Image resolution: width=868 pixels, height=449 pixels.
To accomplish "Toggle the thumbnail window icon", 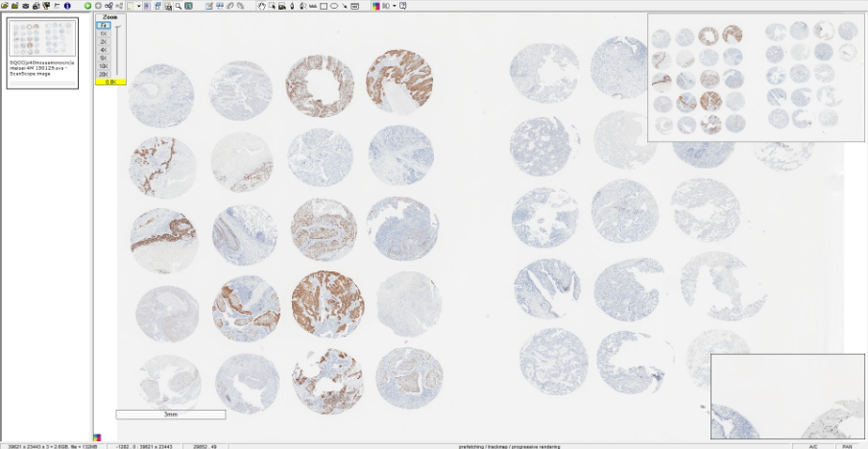I will click(157, 6).
